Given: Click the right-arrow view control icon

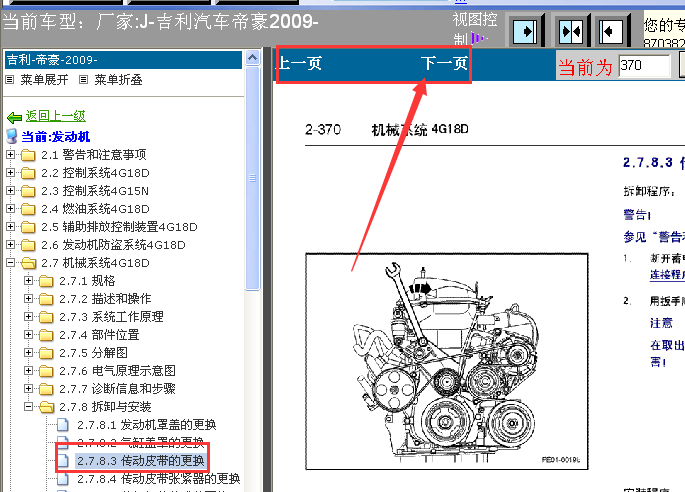Looking at the screenshot, I should click(525, 31).
